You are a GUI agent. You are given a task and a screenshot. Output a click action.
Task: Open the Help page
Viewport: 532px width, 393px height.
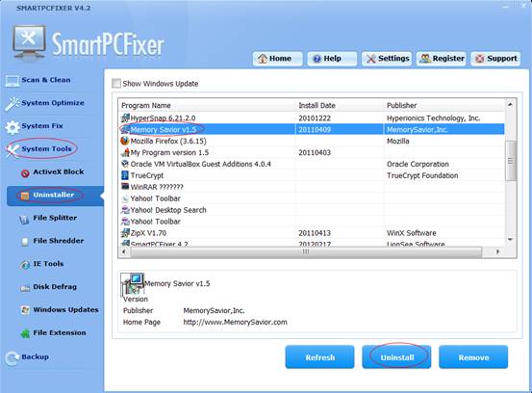pyautogui.click(x=332, y=59)
